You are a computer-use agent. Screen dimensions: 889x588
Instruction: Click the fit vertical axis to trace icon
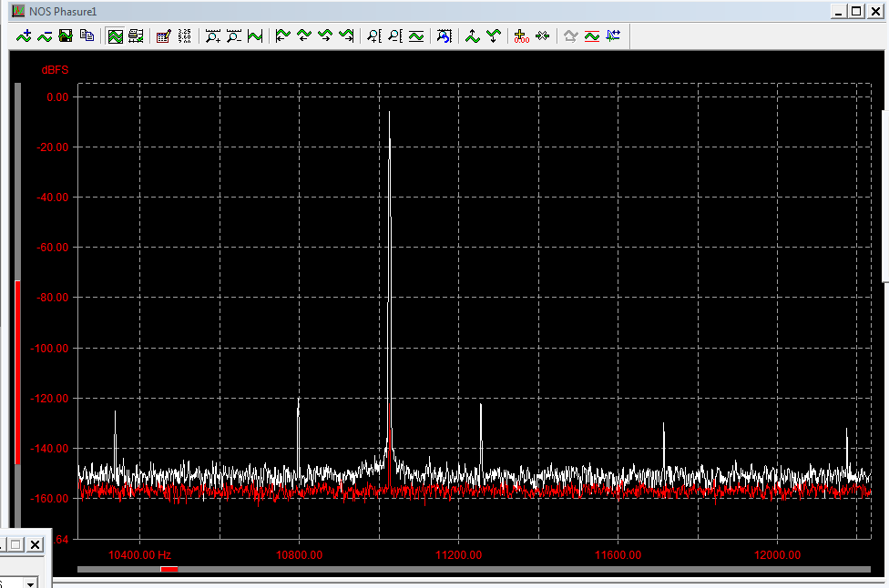tap(416, 36)
